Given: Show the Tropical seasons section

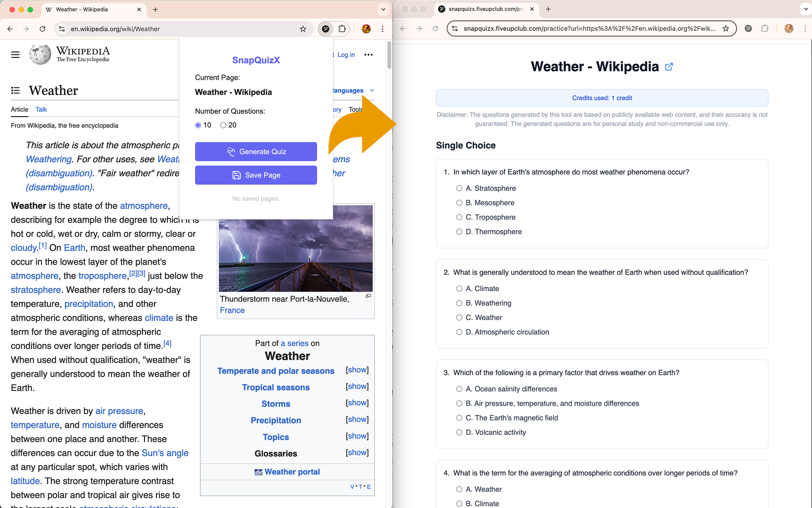Looking at the screenshot, I should [357, 386].
